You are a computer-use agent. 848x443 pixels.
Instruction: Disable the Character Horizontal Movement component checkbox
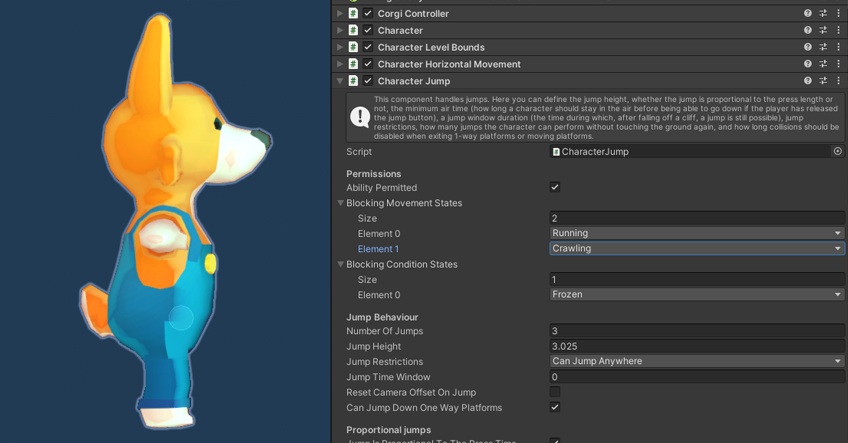pos(368,64)
